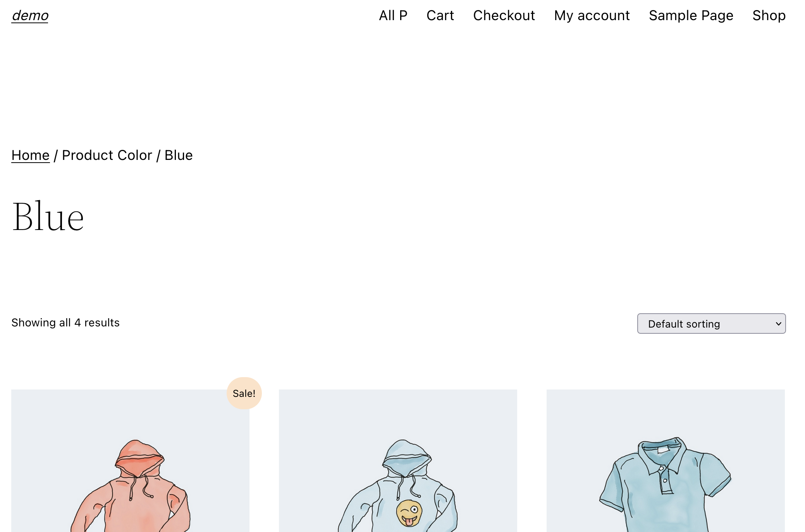The image size is (805, 532).
Task: Open the All P menu item
Action: point(393,15)
